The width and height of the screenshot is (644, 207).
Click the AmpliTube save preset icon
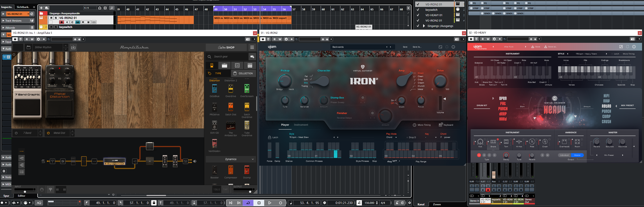73,47
